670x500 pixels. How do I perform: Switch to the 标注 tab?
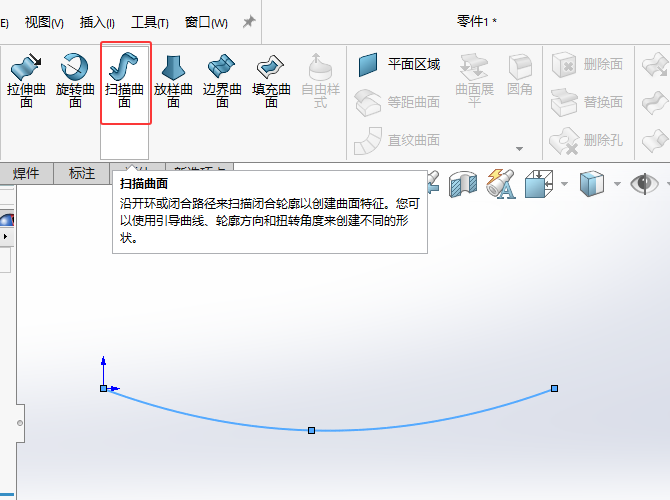(82, 174)
